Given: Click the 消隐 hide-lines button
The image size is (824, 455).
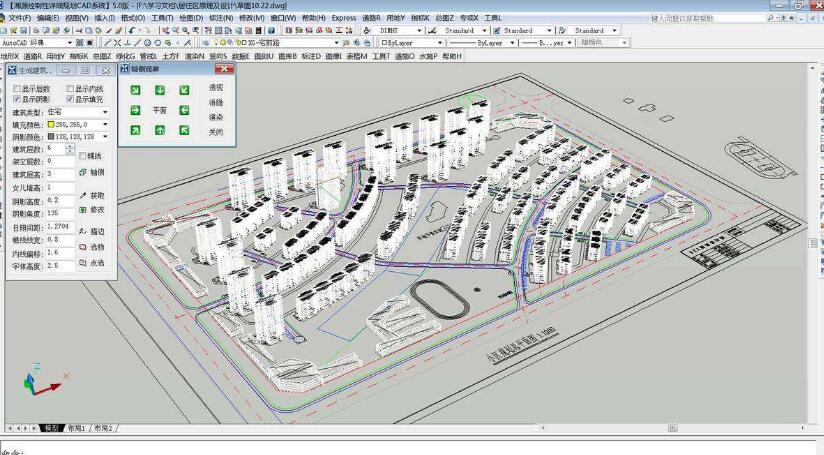Looking at the screenshot, I should (x=216, y=102).
